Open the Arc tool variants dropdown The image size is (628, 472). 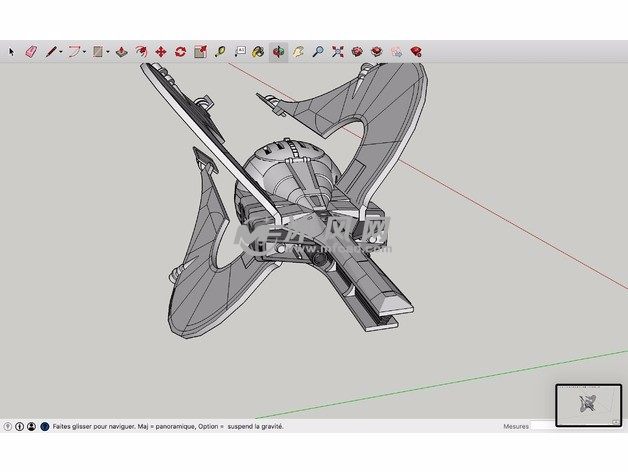pyautogui.click(x=85, y=51)
